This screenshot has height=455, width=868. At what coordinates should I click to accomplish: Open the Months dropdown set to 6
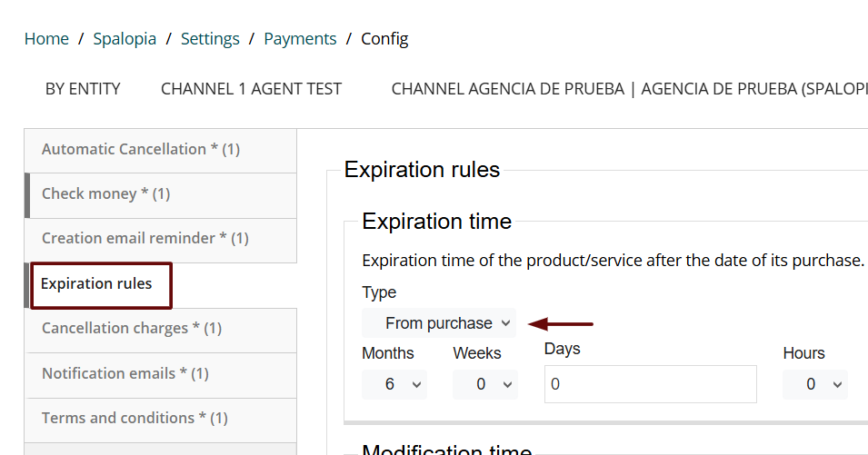click(394, 384)
